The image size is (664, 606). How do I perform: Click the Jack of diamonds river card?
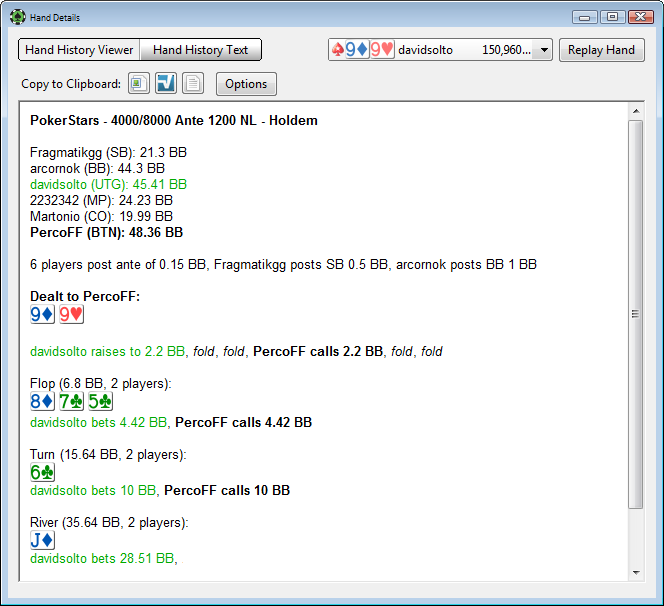point(42,540)
